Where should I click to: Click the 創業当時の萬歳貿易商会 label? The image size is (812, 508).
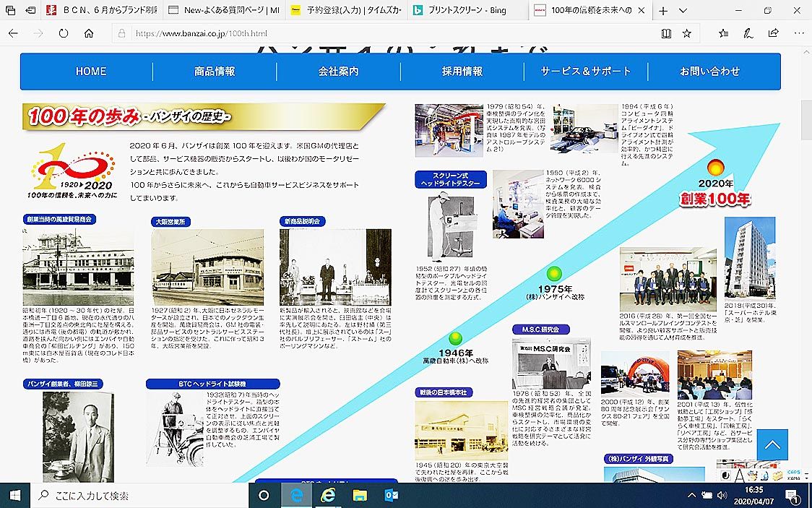click(59, 220)
